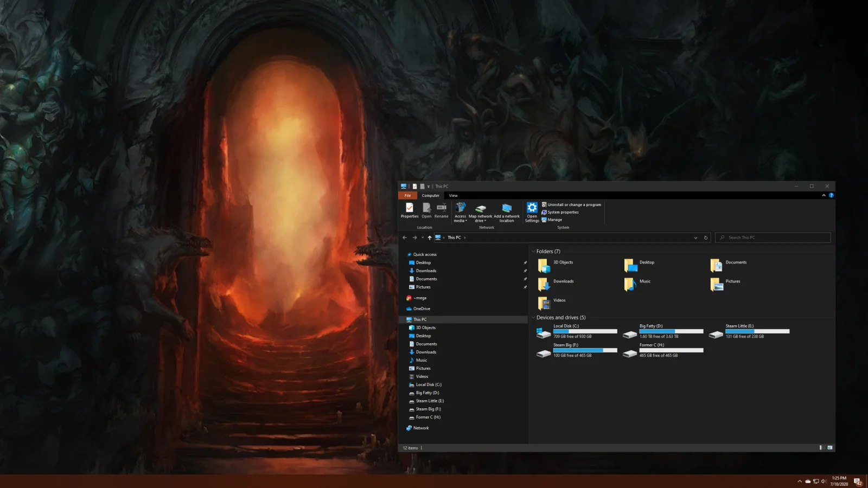
Task: Click the Access media ribbon button
Action: click(460, 212)
